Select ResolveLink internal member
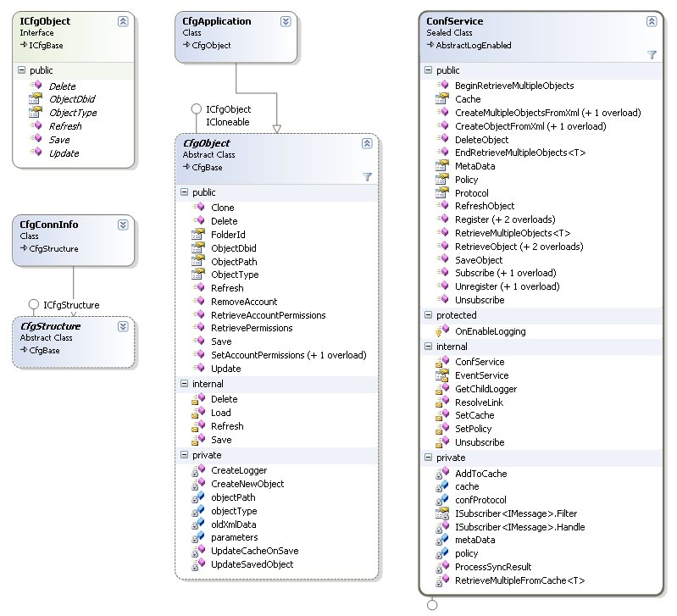Viewport: 677px width, 616px height. [480, 402]
